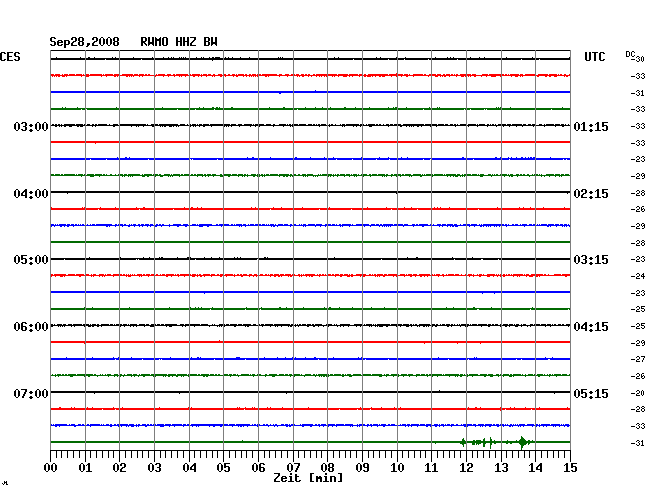
Task: Select the 03:00 local time label
Action: click(x=31, y=126)
